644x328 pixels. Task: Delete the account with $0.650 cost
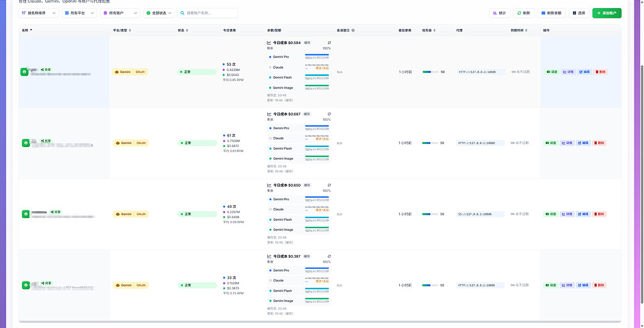click(x=599, y=214)
